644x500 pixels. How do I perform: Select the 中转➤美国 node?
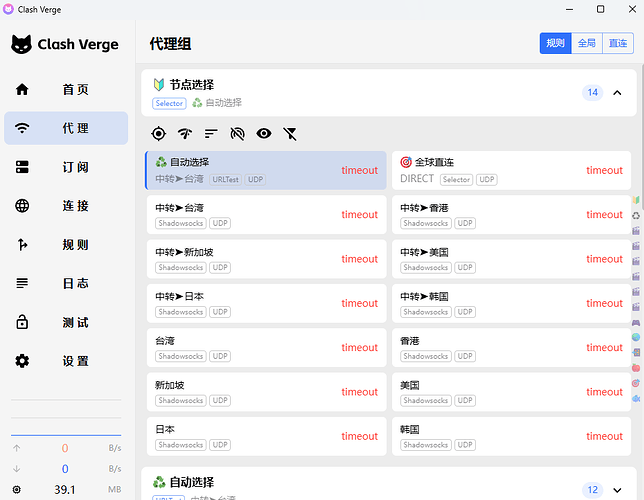(511, 259)
